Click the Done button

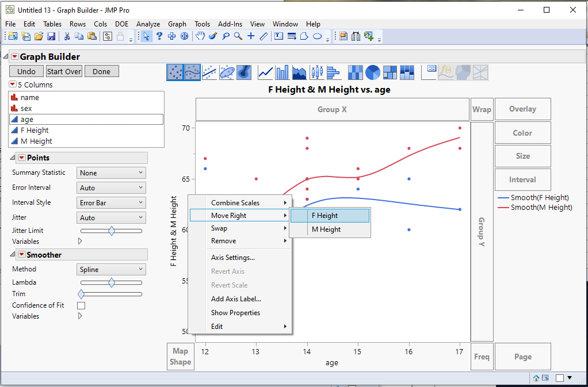(x=102, y=71)
